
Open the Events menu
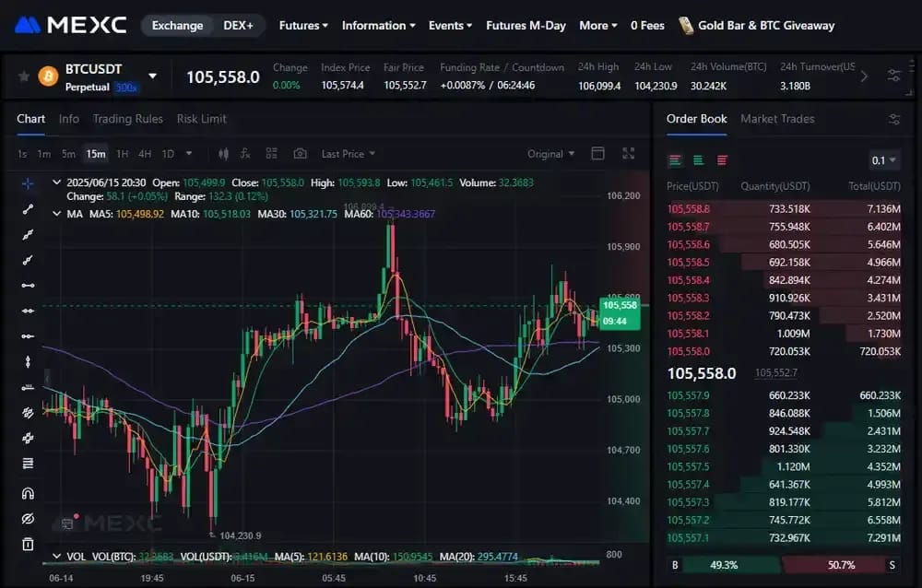[x=451, y=25]
